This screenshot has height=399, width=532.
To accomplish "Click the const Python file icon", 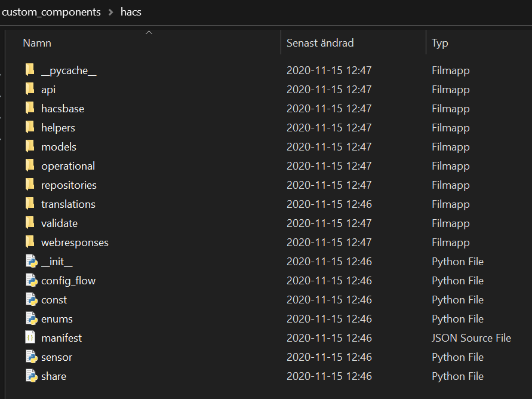I will (x=31, y=299).
